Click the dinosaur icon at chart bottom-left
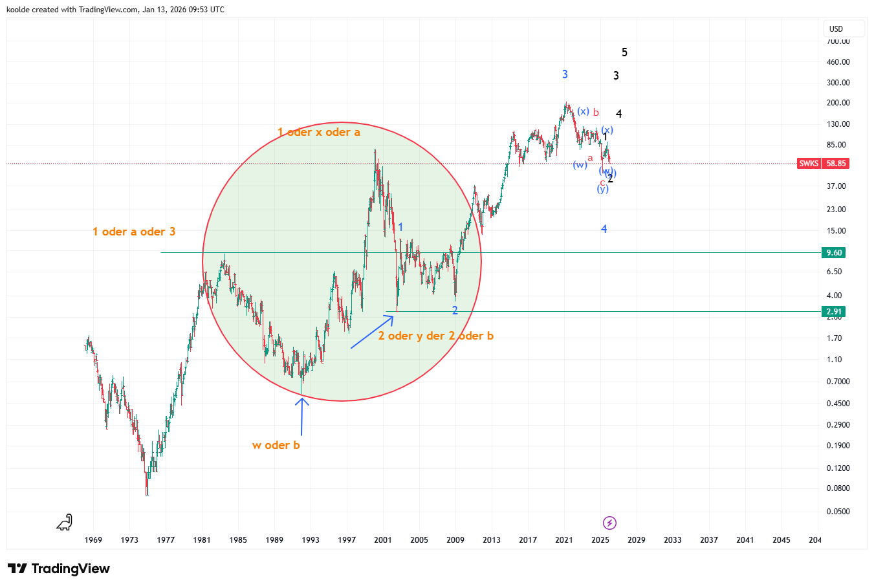This screenshot has width=874, height=588. pyautogui.click(x=65, y=522)
